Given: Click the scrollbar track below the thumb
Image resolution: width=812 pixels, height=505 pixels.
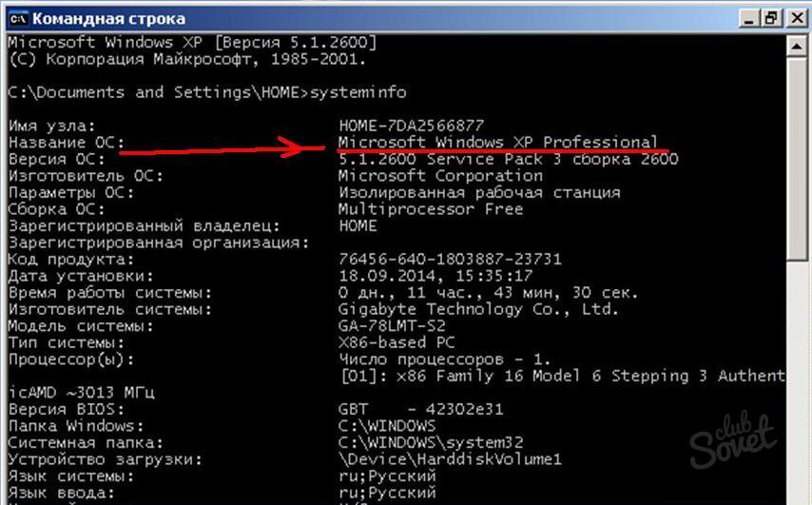Looking at the screenshot, I should [799, 380].
